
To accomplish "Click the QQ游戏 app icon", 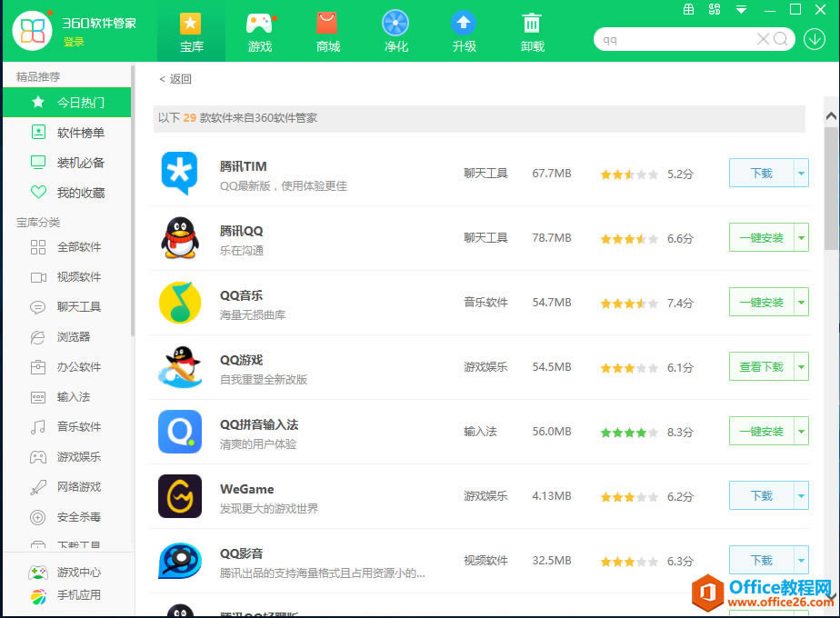I will pyautogui.click(x=180, y=367).
